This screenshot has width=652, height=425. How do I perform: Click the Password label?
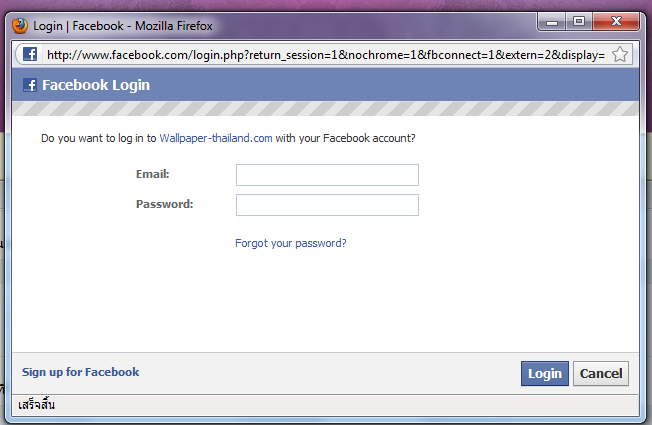[x=164, y=204]
